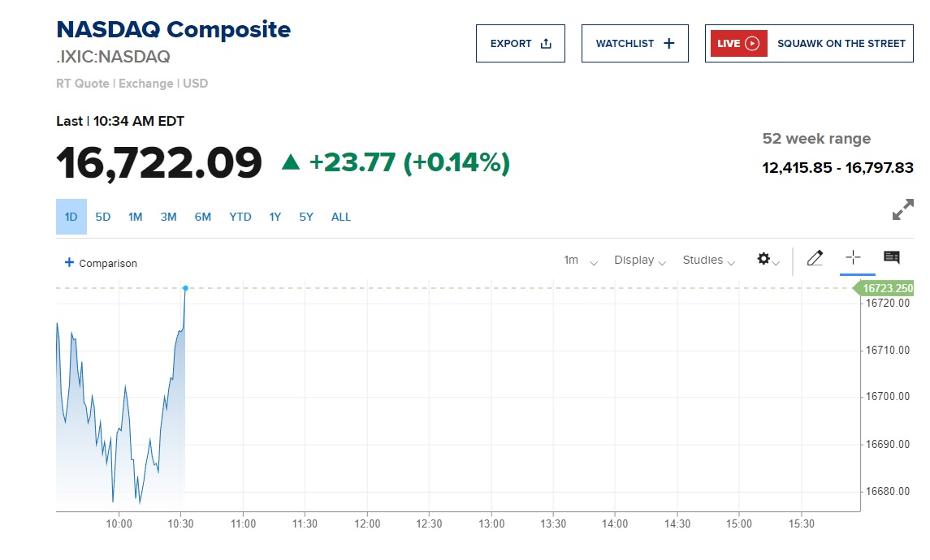This screenshot has height=560, width=930.
Task: Switch chart to 1Y range
Action: [275, 217]
